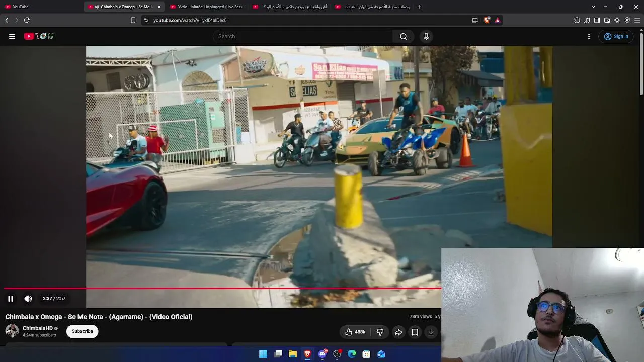Open the ChimbalaHD channel name link
Screen dimensions: 644x362
tap(38, 328)
